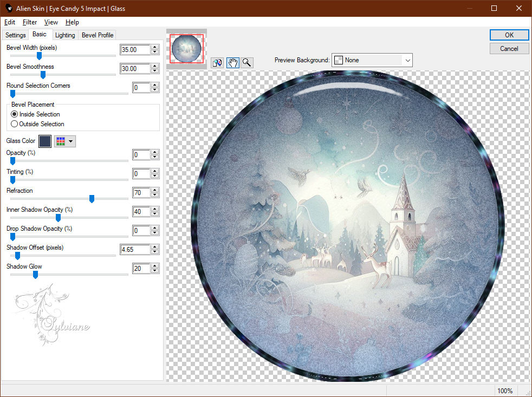Click the Opacity slider handle
The width and height of the screenshot is (532, 397).
[12, 161]
